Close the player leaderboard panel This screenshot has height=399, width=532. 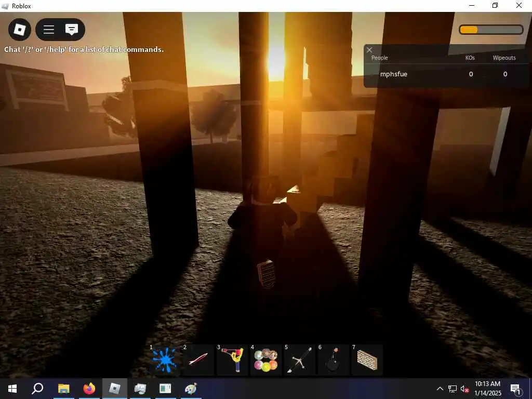[x=369, y=50]
